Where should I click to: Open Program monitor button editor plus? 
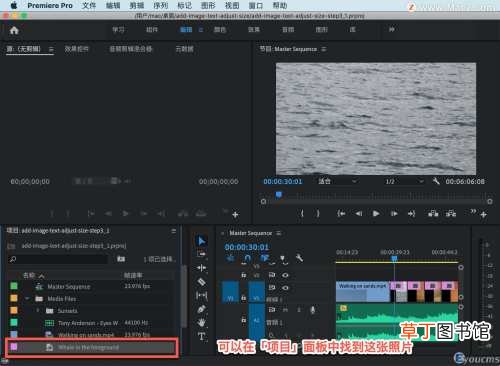484,215
